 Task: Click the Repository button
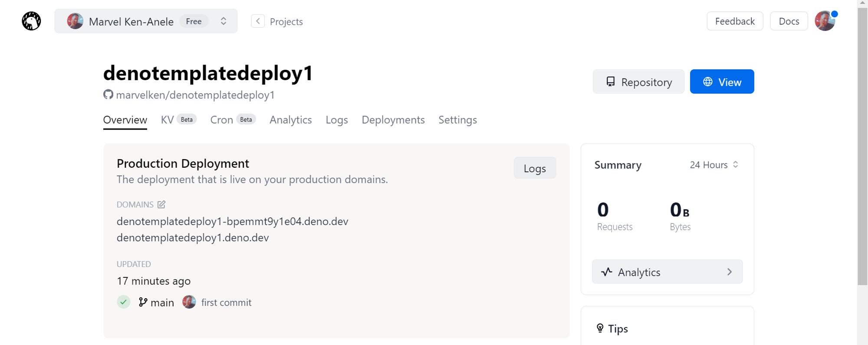638,81
